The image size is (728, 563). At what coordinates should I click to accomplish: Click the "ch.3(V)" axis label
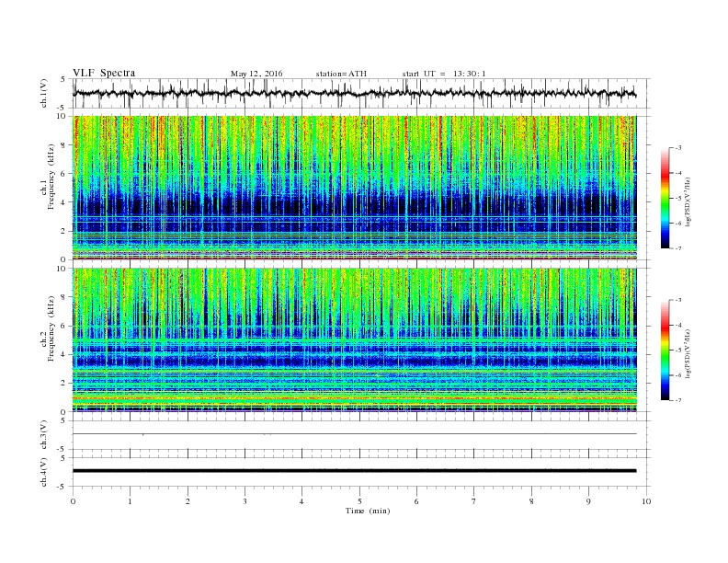(44, 435)
